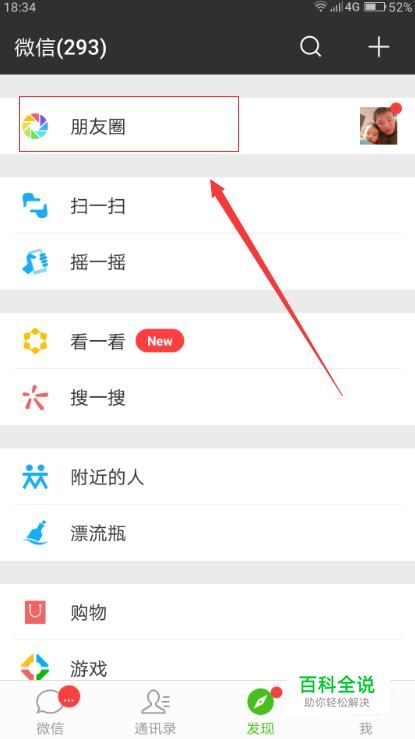Screen dimensions: 415x739
Task: Open the Games (游戏) icon
Action: click(x=35, y=667)
